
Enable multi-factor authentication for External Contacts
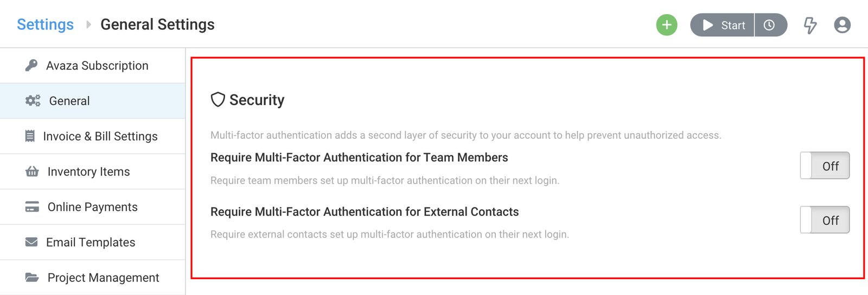(825, 220)
